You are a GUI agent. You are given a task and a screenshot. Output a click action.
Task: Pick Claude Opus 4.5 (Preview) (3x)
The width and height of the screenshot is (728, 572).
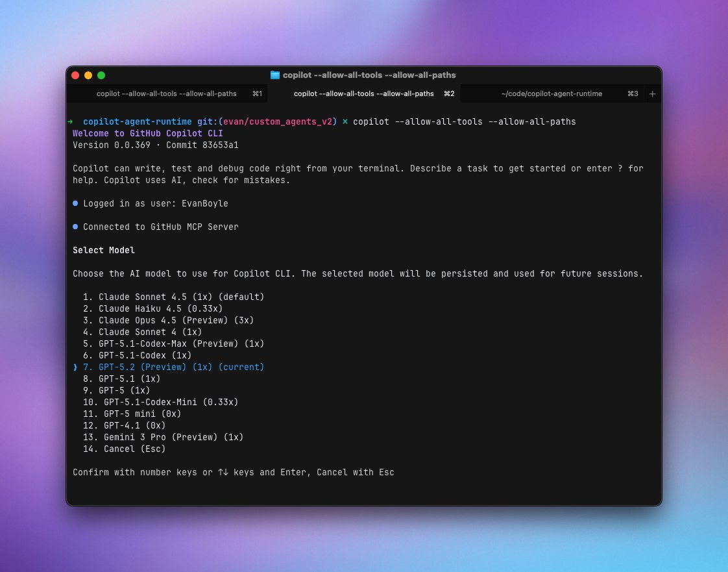click(x=169, y=320)
